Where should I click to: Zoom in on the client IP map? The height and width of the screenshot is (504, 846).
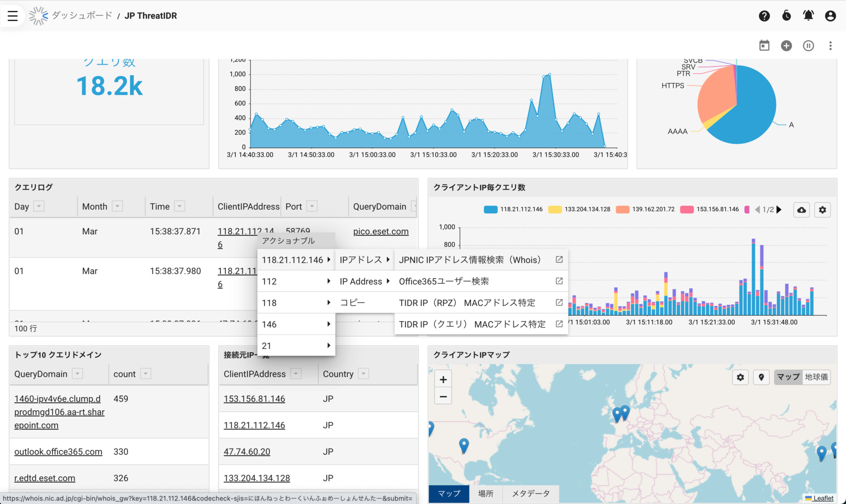point(443,379)
